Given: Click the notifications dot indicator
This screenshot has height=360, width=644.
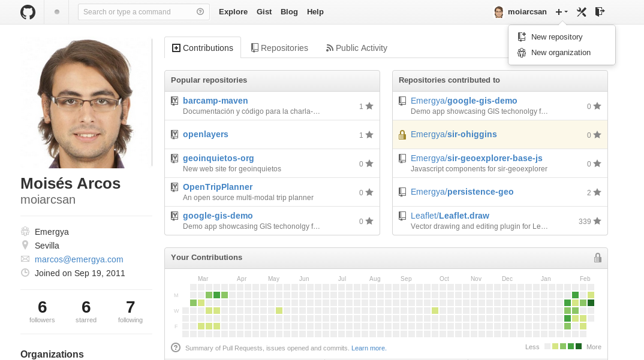Looking at the screenshot, I should [x=57, y=12].
